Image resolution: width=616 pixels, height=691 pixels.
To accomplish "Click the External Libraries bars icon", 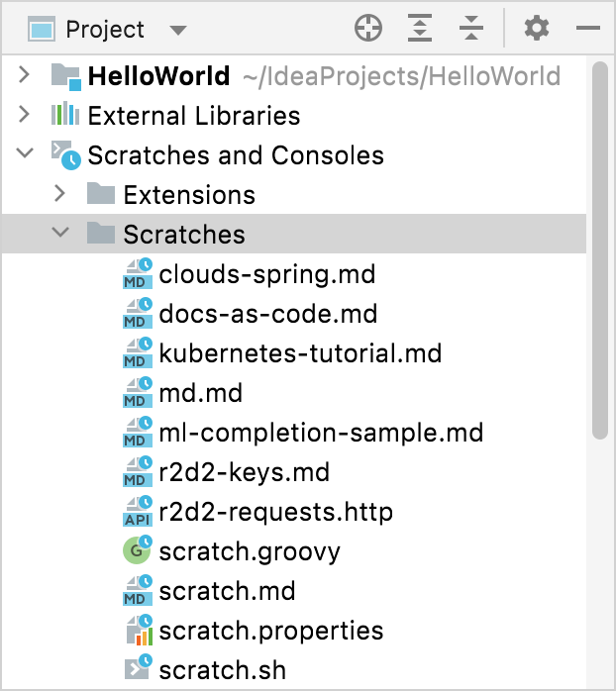I will [x=65, y=114].
